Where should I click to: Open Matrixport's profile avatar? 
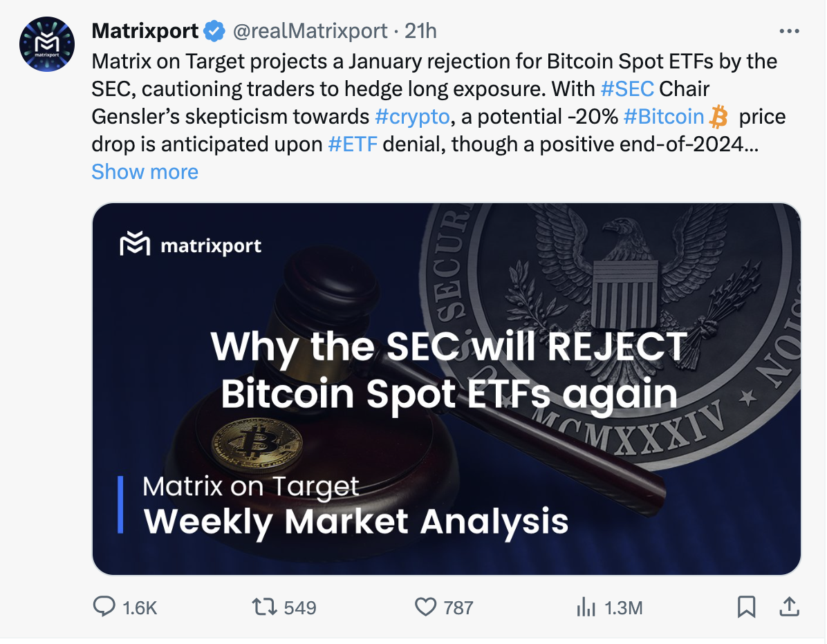(47, 44)
